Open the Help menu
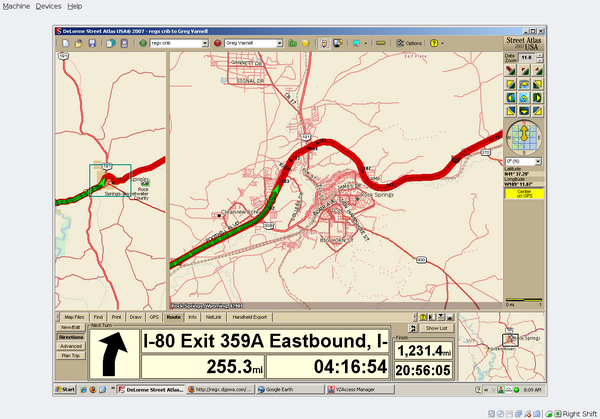 (75, 6)
